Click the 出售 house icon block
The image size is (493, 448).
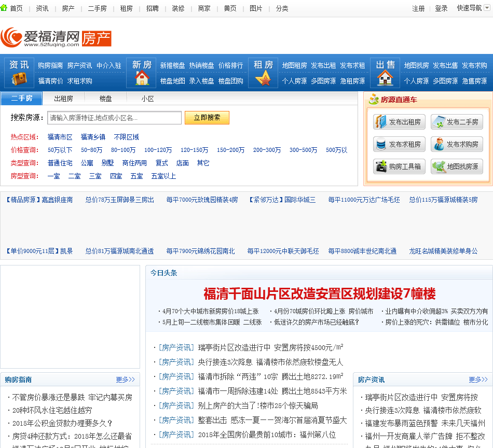click(x=385, y=73)
